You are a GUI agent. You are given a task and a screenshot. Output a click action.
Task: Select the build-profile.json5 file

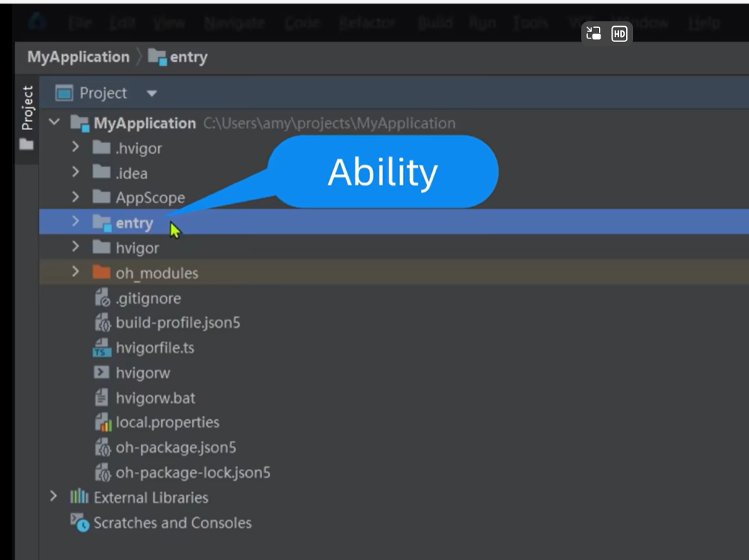pyautogui.click(x=178, y=323)
